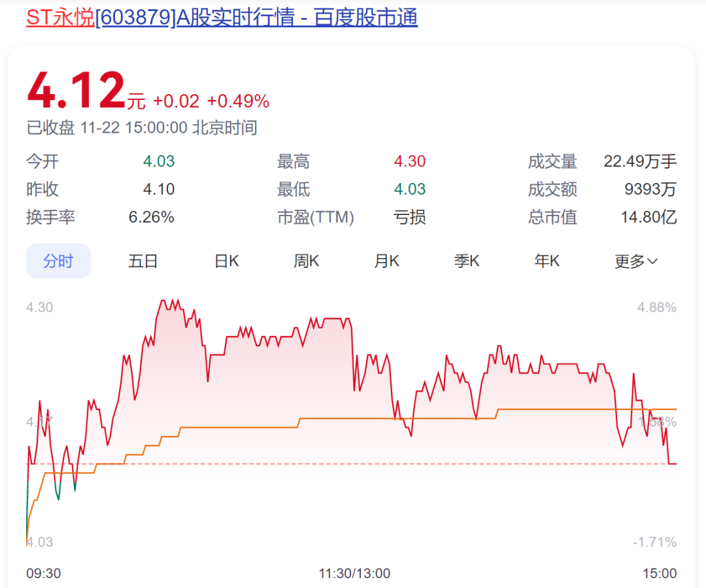706x588 pixels.
Task: Click the 市盈(TTM) label
Action: point(316,217)
